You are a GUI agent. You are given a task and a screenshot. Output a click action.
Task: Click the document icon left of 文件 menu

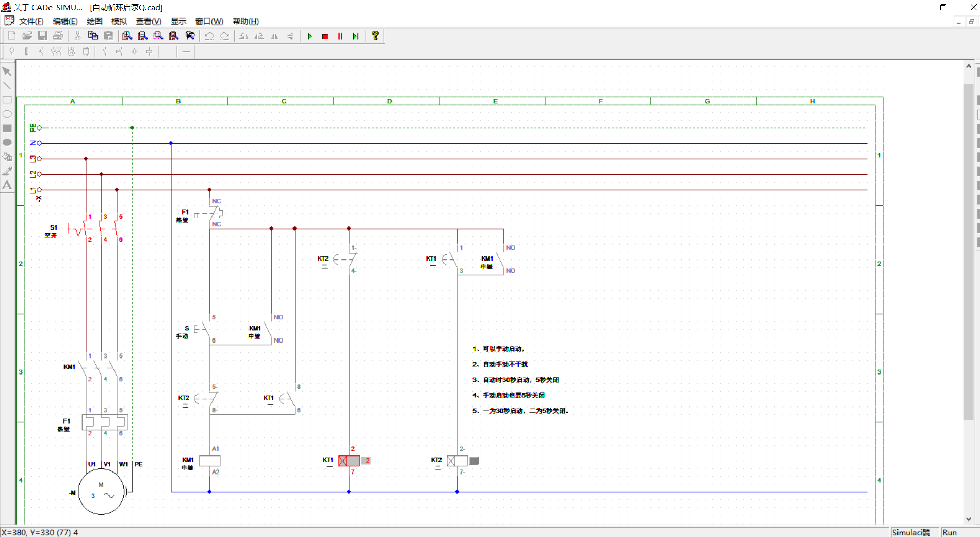[x=9, y=21]
